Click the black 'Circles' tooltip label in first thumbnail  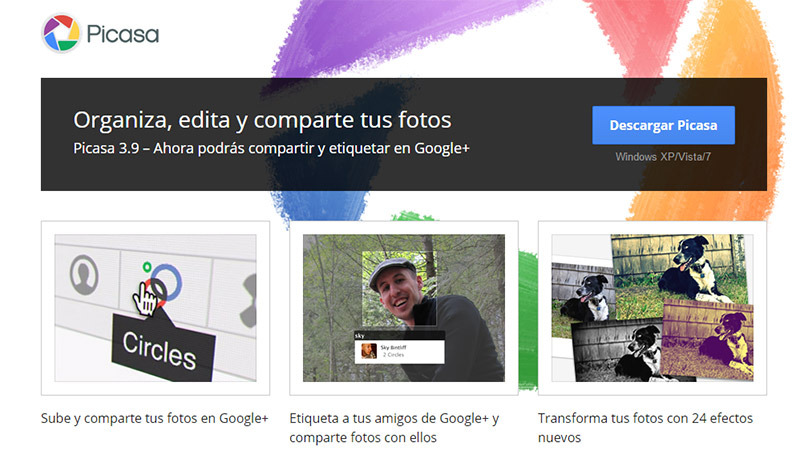tap(162, 346)
